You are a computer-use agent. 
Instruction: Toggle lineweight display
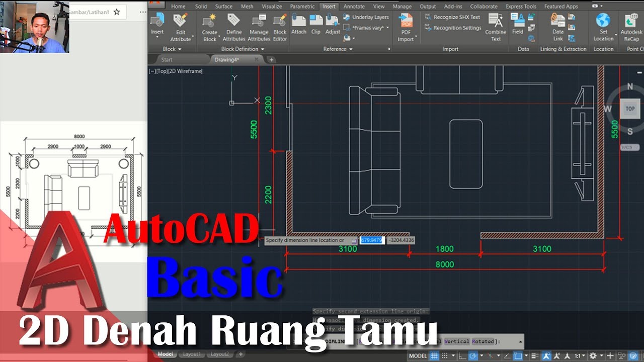(535, 355)
